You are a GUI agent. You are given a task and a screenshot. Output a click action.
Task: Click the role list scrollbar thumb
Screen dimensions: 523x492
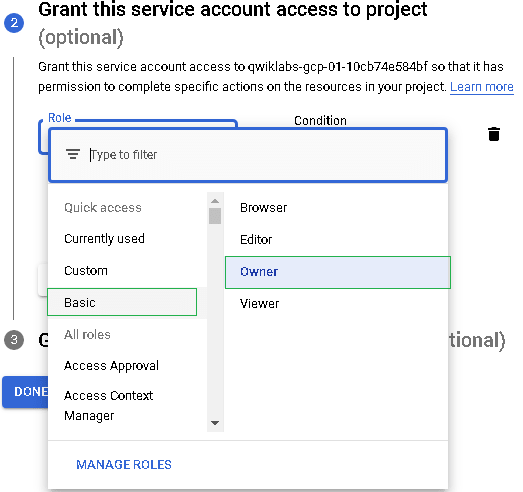pos(215,216)
